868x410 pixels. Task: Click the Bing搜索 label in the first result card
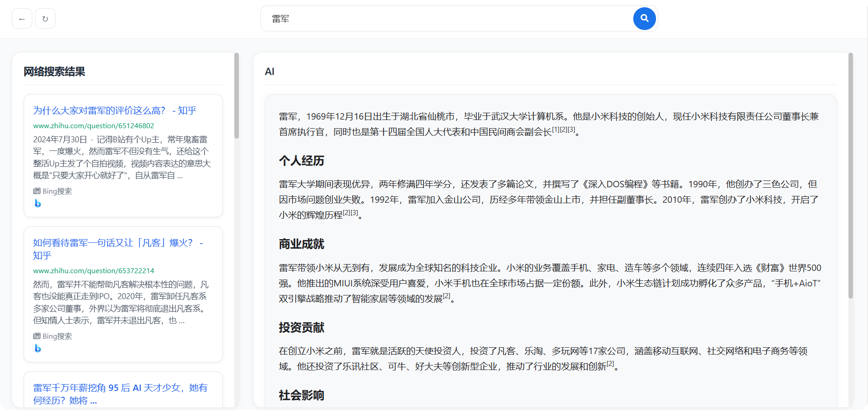53,191
